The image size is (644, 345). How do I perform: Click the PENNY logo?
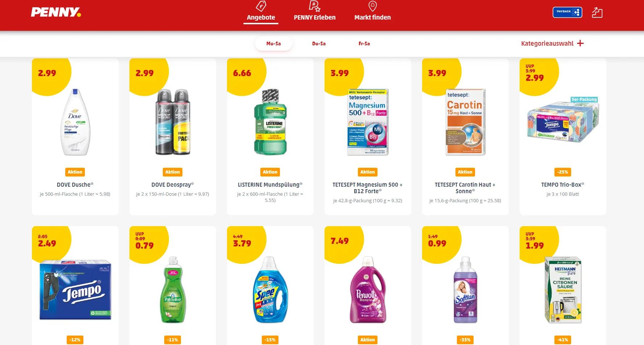click(56, 12)
